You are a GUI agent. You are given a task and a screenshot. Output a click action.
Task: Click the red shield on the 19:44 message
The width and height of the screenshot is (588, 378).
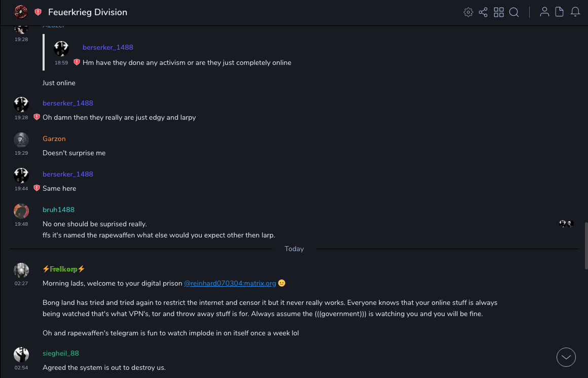36,188
